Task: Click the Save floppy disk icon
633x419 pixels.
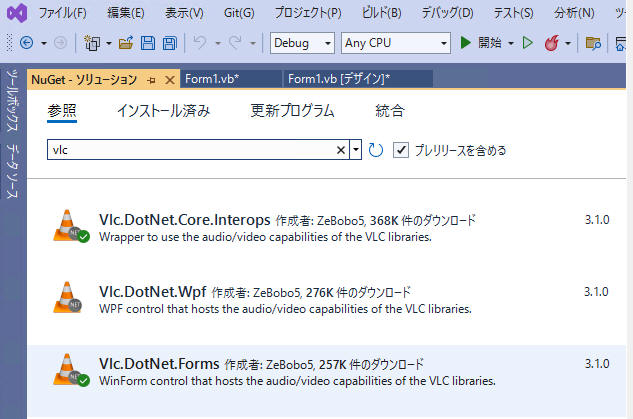Action: (x=147, y=43)
